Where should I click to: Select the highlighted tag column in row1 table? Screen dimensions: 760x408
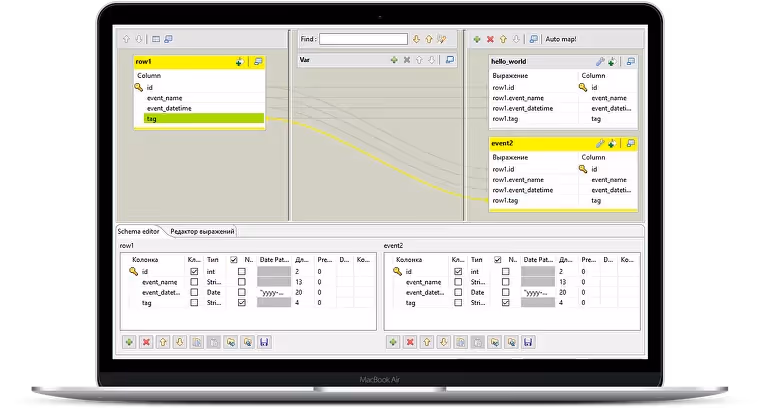point(204,118)
